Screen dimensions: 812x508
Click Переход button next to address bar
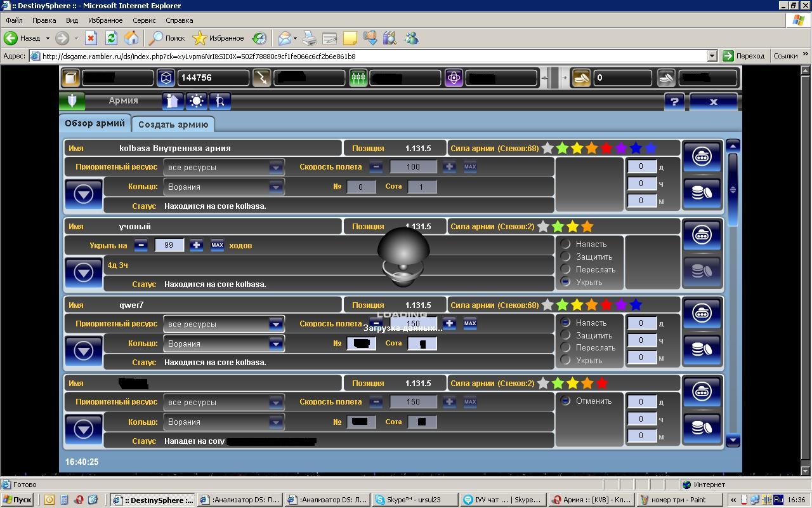tap(744, 56)
